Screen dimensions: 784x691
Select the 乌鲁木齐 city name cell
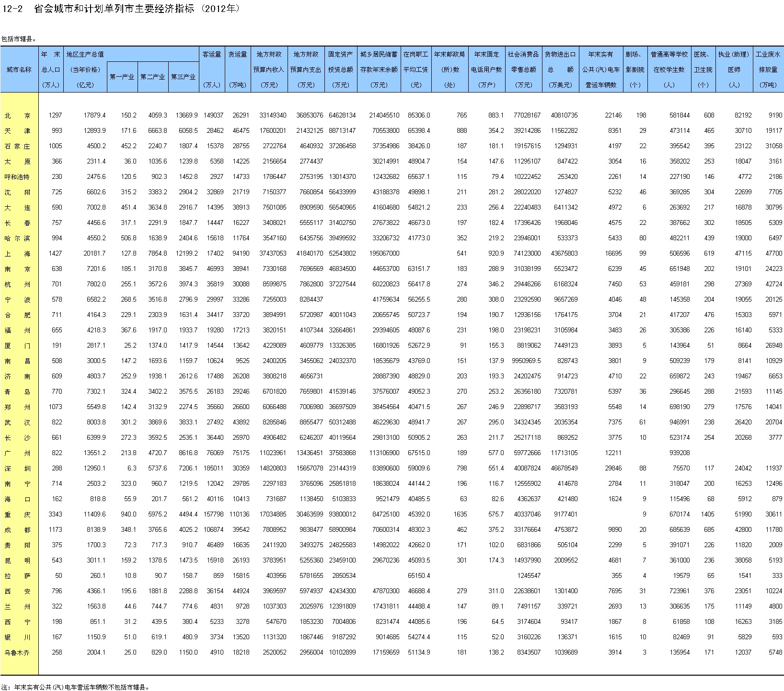click(17, 653)
